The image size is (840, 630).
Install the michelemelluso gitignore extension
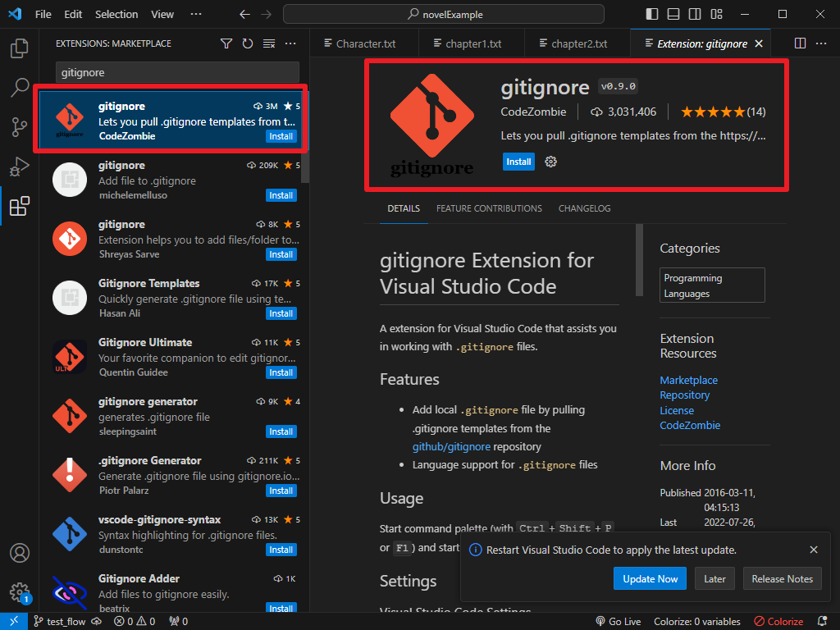coord(281,195)
